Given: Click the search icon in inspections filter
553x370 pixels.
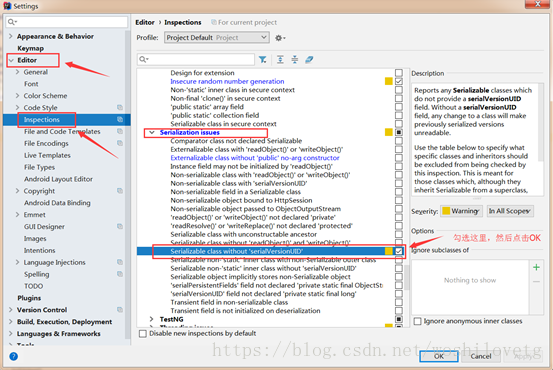Looking at the screenshot, I should pos(144,59).
